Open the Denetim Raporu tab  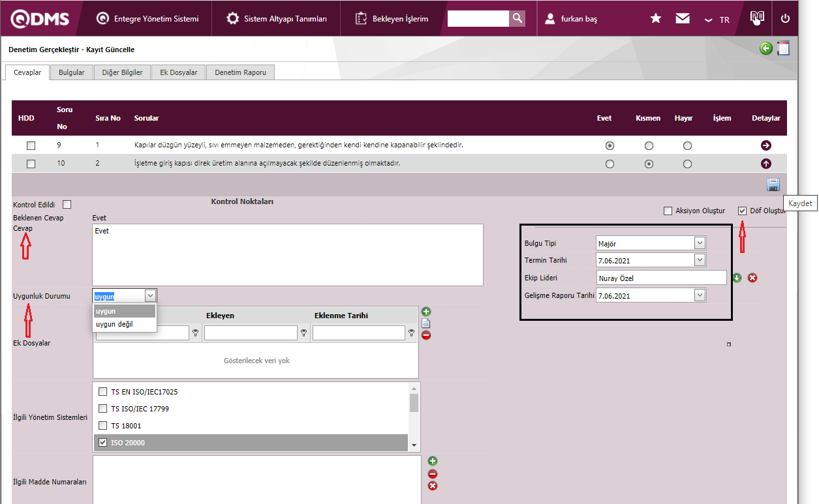pyautogui.click(x=240, y=72)
